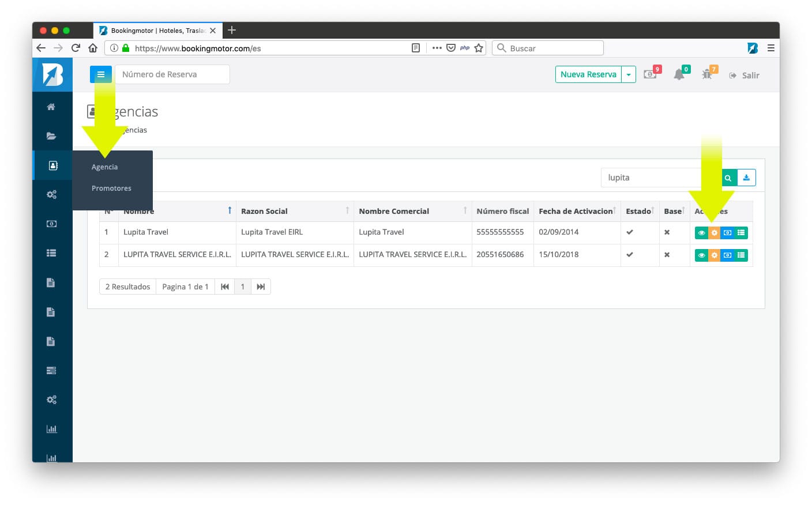Open the money bill sidebar icon
Screen dimensions: 812x505
coord(51,224)
